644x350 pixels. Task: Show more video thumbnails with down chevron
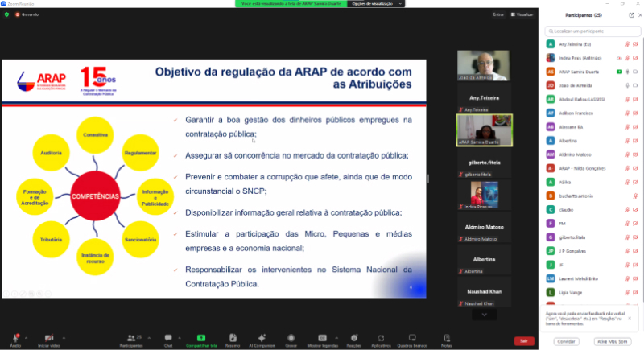[x=485, y=315]
